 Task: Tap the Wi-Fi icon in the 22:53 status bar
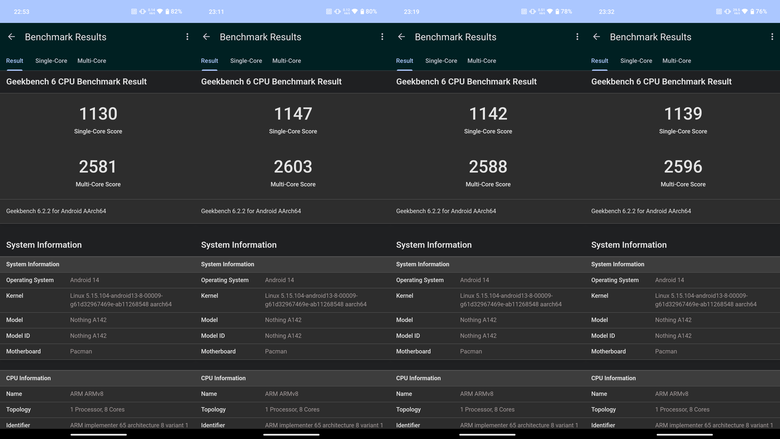tap(160, 11)
